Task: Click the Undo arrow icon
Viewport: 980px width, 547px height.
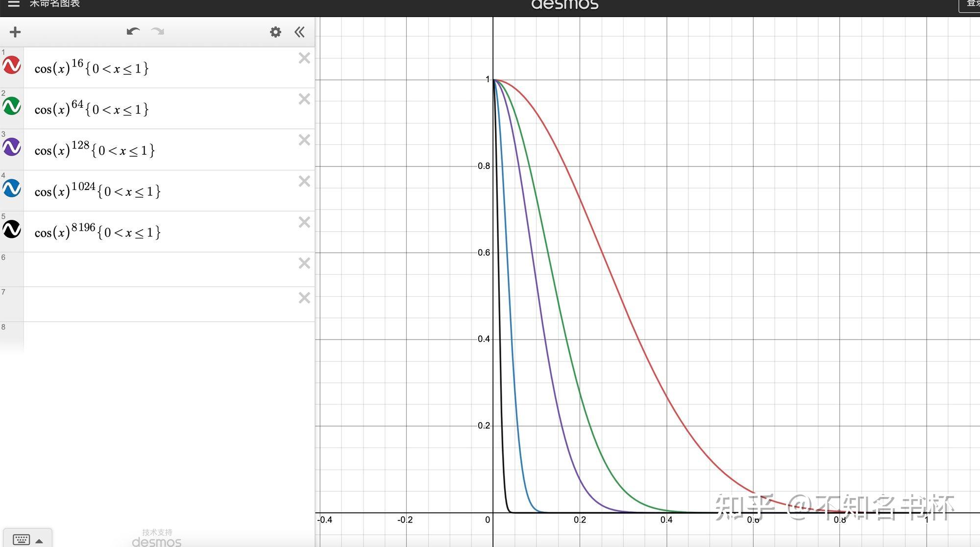Action: coord(133,32)
